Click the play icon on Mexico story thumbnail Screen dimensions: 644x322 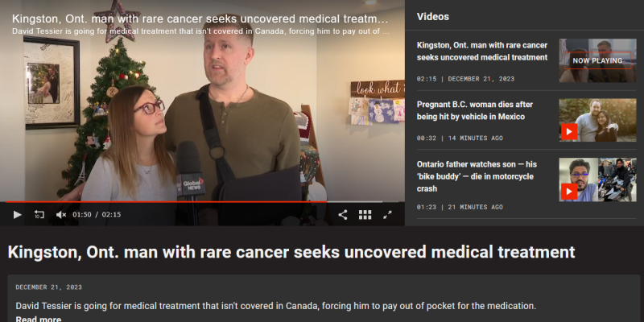tap(569, 132)
